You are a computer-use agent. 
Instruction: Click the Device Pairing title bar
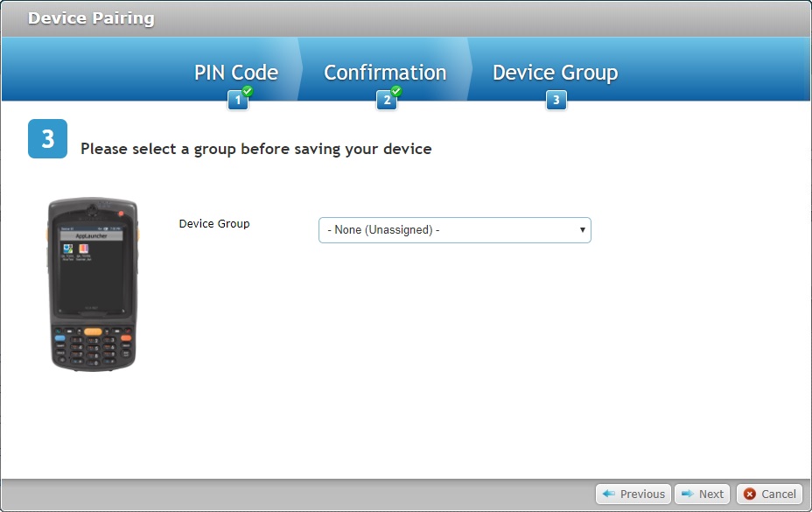(x=90, y=18)
